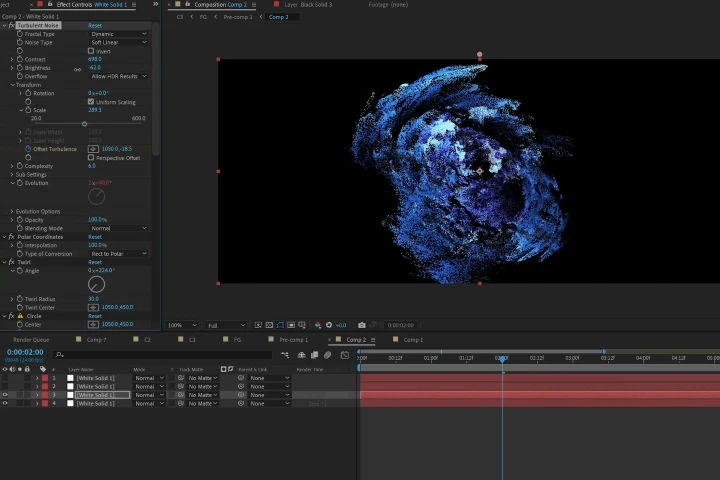Screen dimensions: 720x480
Task: Click the Scale slider handle
Action: point(84,124)
